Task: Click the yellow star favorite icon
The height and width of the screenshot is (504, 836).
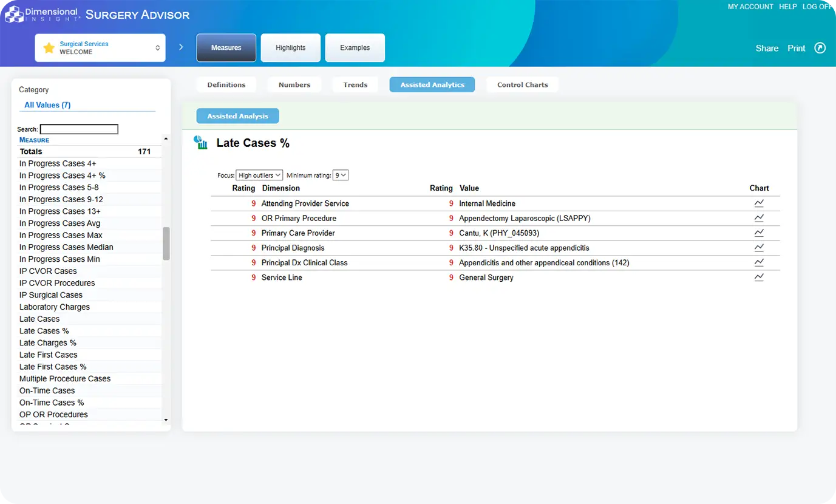Action: [49, 48]
